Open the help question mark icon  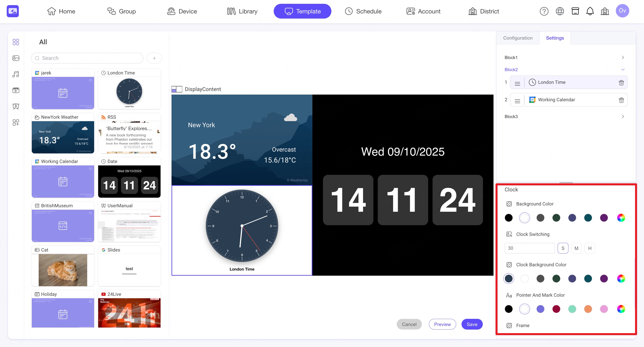(544, 11)
